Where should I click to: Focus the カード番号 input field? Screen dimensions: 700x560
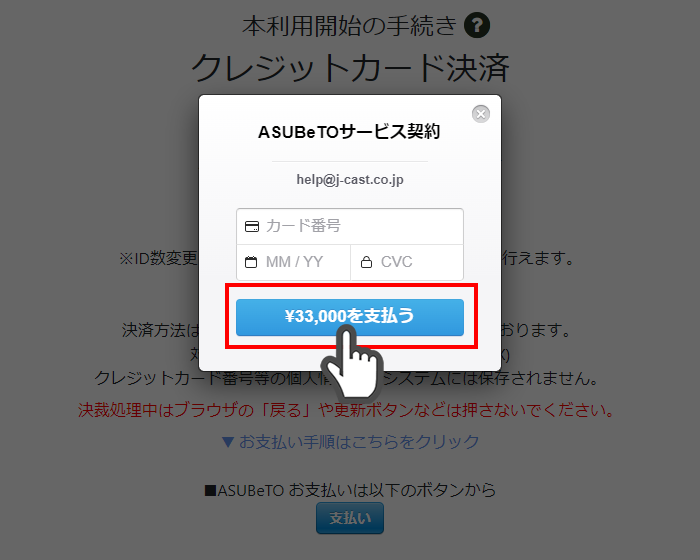(350, 226)
